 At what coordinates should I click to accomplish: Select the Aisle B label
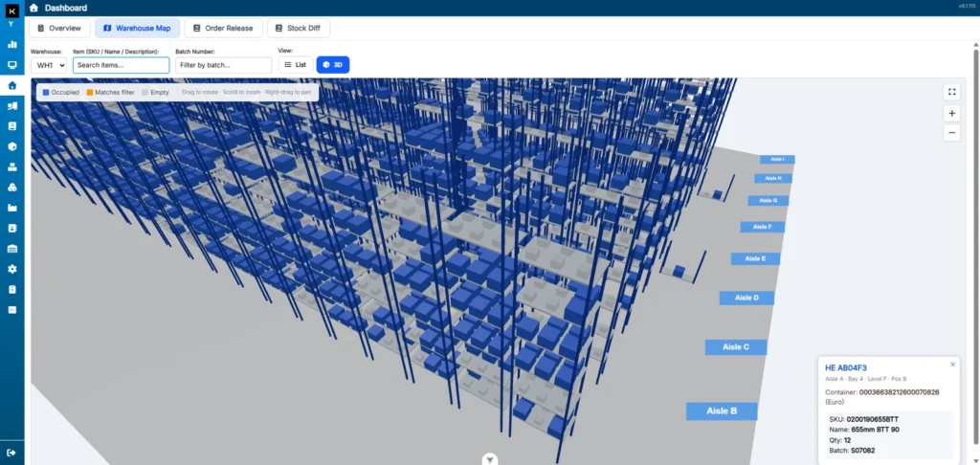pyautogui.click(x=722, y=411)
